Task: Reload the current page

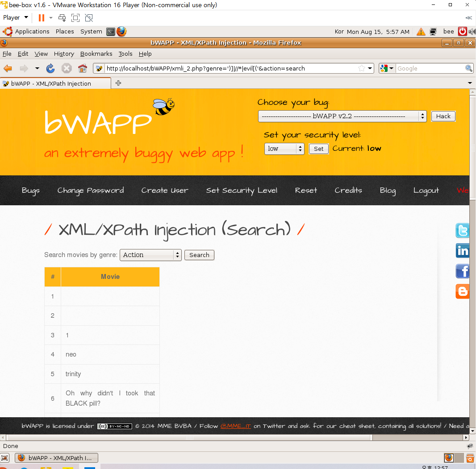Action: [x=50, y=68]
